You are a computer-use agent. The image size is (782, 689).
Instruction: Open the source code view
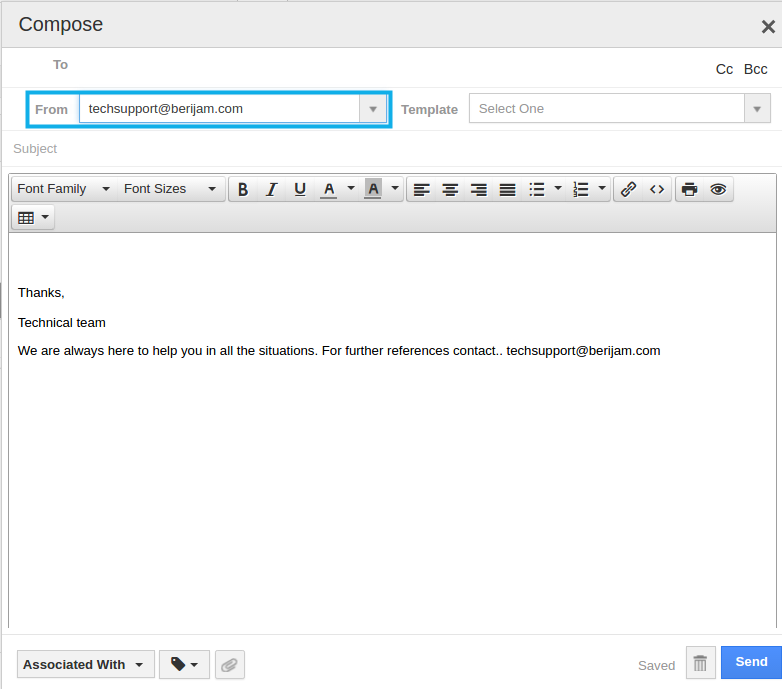[x=657, y=189]
